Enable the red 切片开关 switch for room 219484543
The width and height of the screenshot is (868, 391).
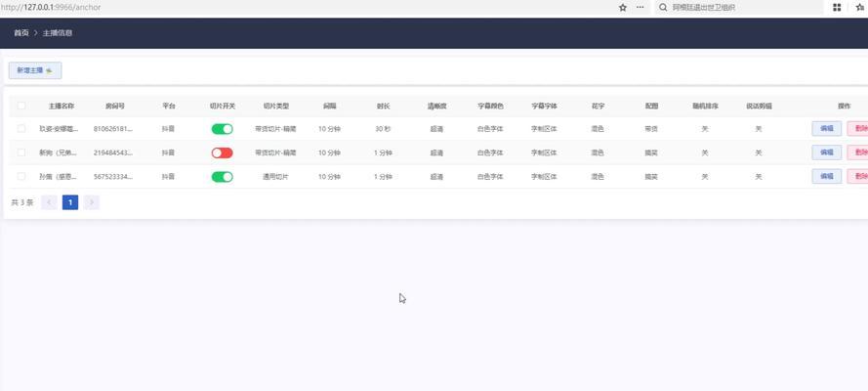[222, 152]
